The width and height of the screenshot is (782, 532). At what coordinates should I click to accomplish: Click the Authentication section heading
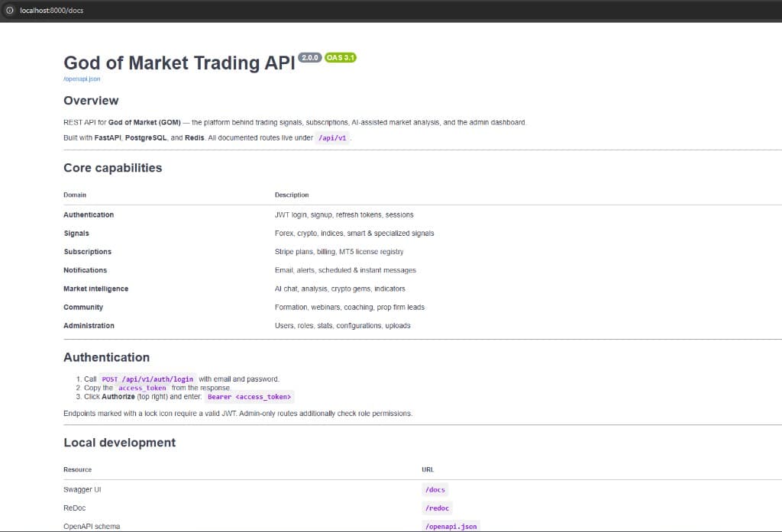tap(106, 357)
